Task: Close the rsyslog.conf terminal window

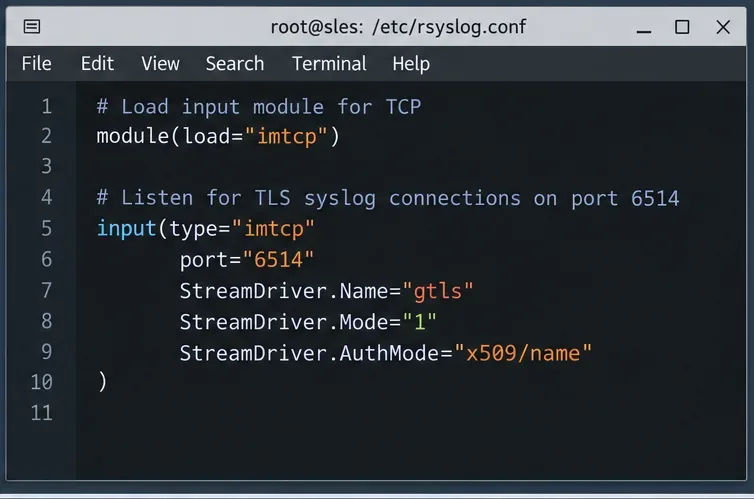Action: (x=723, y=27)
